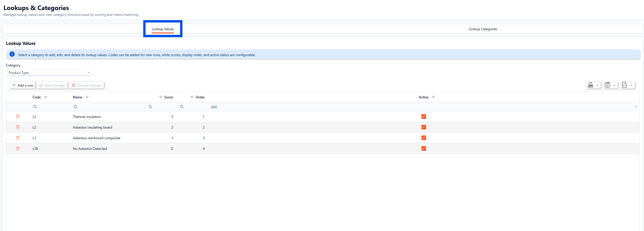
Task: Uncheck Active for Thermal insulation
Action: point(423,117)
